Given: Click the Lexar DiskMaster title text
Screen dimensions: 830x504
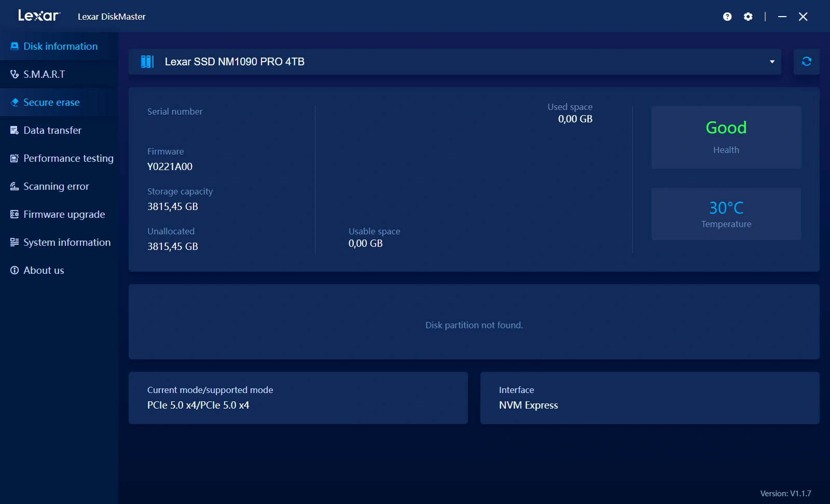Looking at the screenshot, I should point(112,17).
